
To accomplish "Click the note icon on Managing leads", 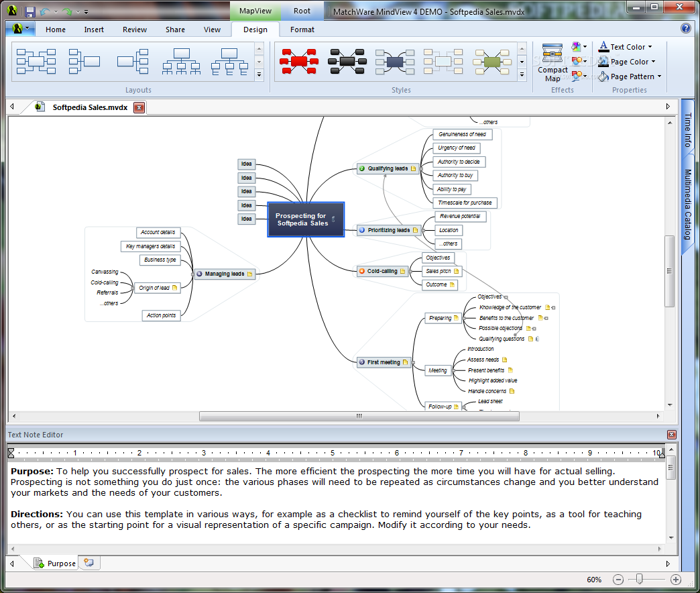I will pos(249,274).
